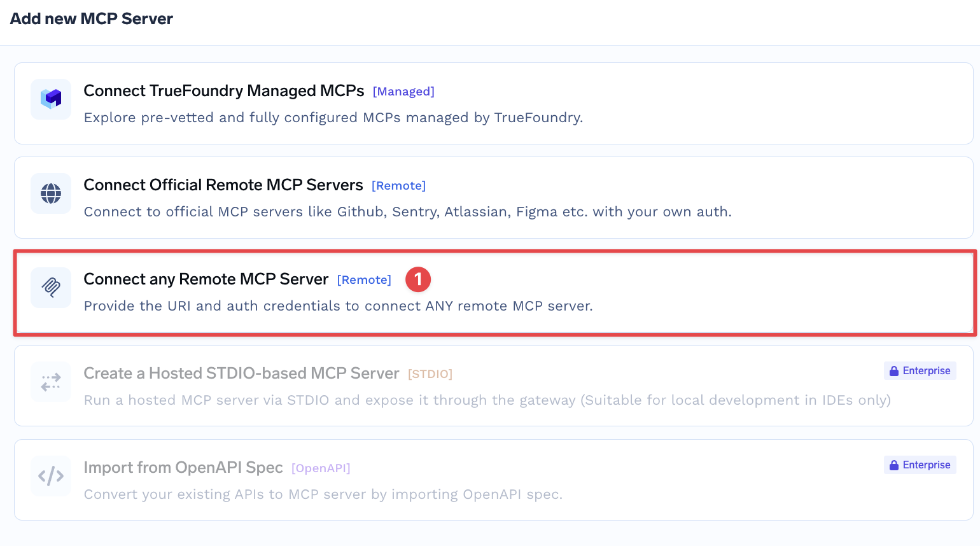
Task: Click the TrueFoundry cube logo icon
Action: [x=51, y=99]
